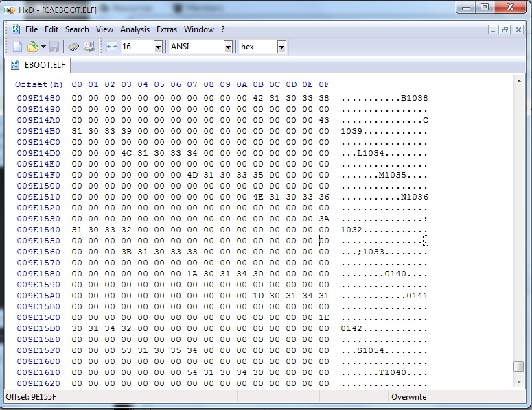The image size is (532, 410).
Task: Minimize the inner document window
Action: tap(493, 29)
